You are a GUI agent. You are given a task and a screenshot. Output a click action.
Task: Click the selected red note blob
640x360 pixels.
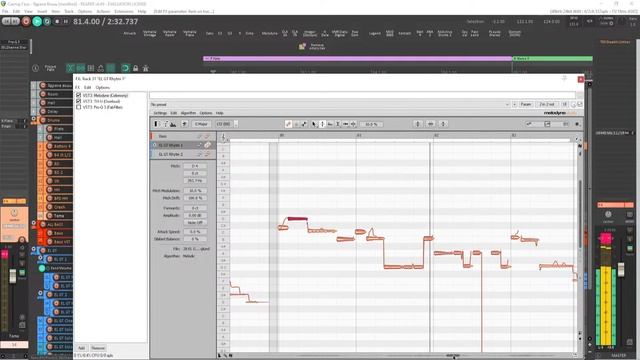coord(298,219)
